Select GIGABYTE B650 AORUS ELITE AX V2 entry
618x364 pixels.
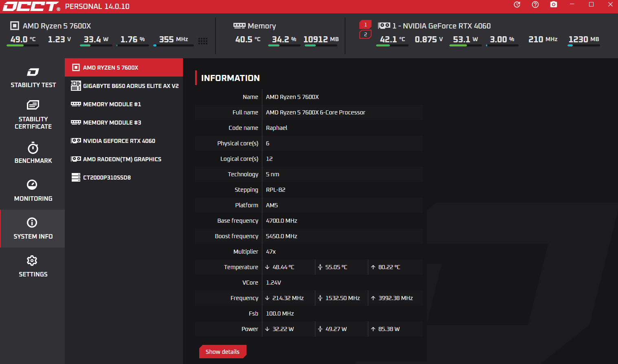click(x=124, y=86)
